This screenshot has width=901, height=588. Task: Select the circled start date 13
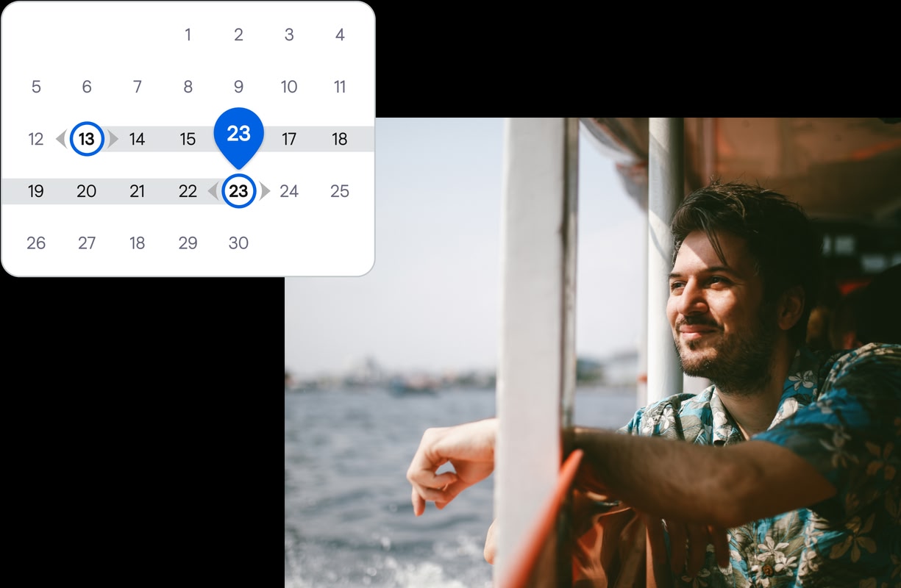tap(87, 139)
